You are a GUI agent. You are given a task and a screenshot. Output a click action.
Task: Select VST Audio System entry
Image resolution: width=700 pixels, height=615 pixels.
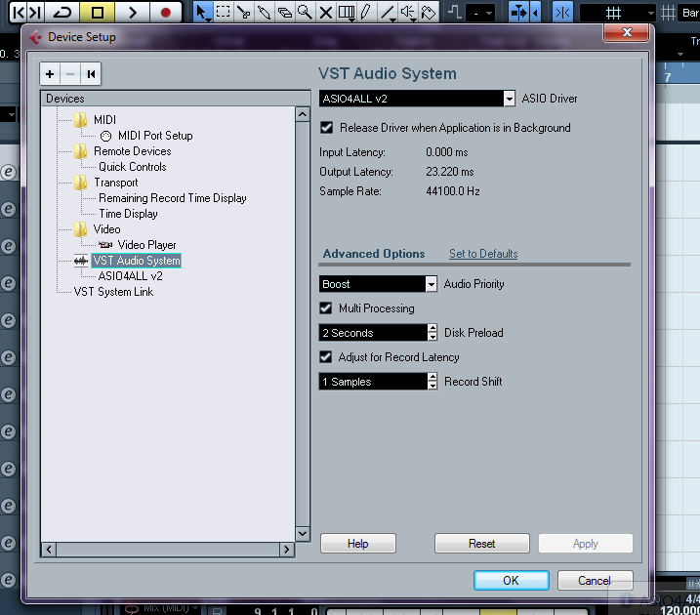coord(136,261)
